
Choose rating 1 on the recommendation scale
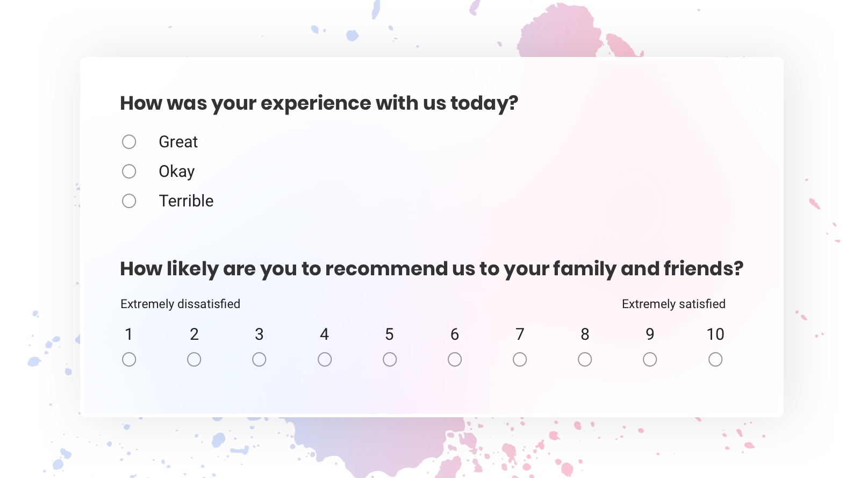pyautogui.click(x=129, y=359)
